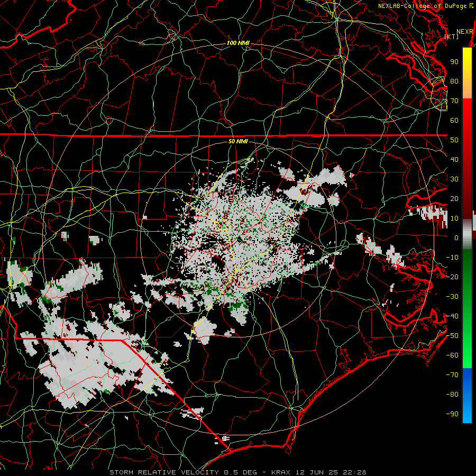Click the -50 value on the velocity scale

click(452, 336)
